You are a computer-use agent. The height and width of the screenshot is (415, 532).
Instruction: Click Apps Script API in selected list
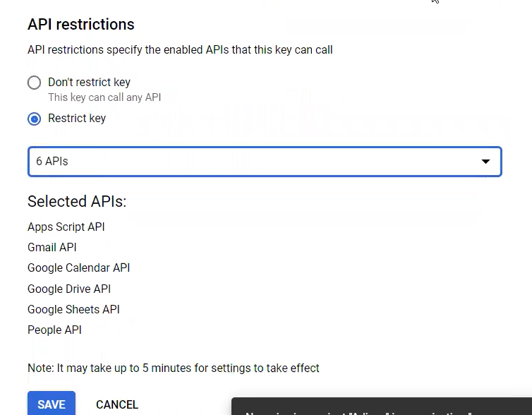pyautogui.click(x=66, y=227)
